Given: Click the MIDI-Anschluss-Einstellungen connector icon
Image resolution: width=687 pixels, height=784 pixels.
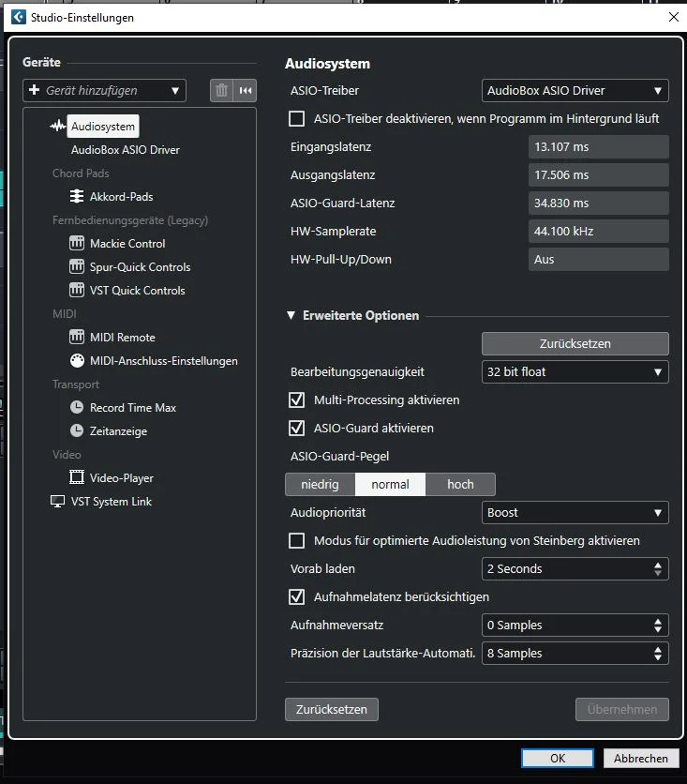Looking at the screenshot, I should (x=77, y=360).
